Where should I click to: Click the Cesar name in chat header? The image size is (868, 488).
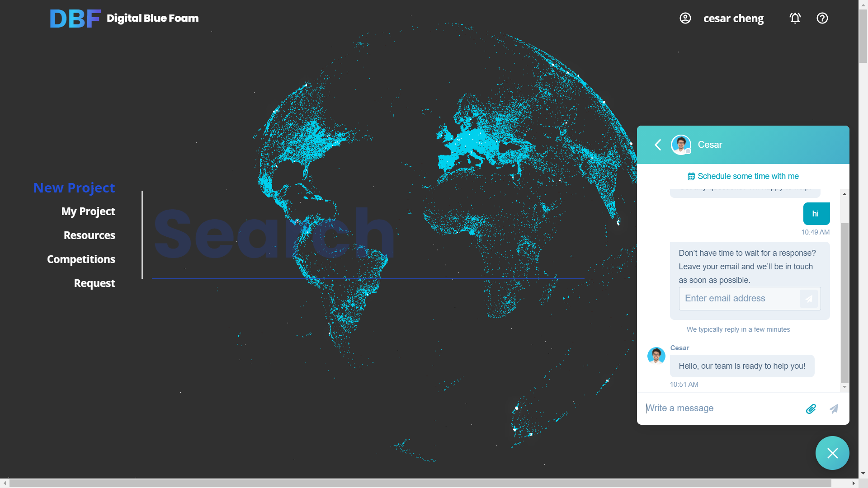click(710, 145)
